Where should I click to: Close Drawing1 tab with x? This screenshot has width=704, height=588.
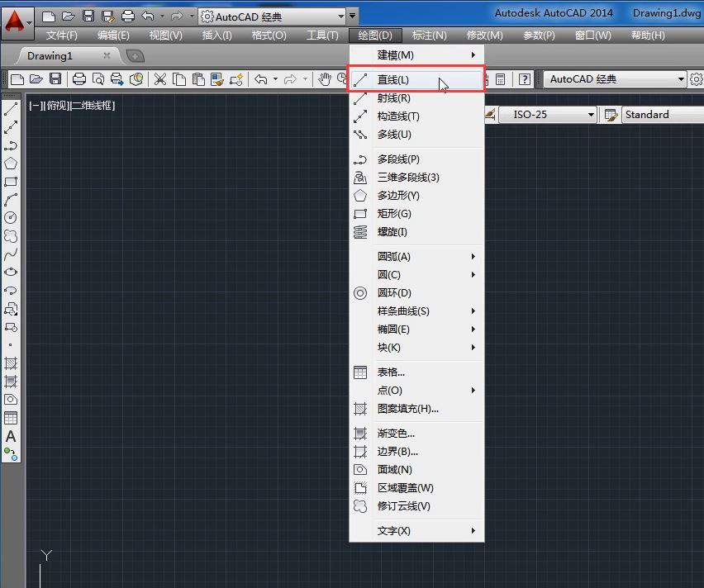[107, 55]
